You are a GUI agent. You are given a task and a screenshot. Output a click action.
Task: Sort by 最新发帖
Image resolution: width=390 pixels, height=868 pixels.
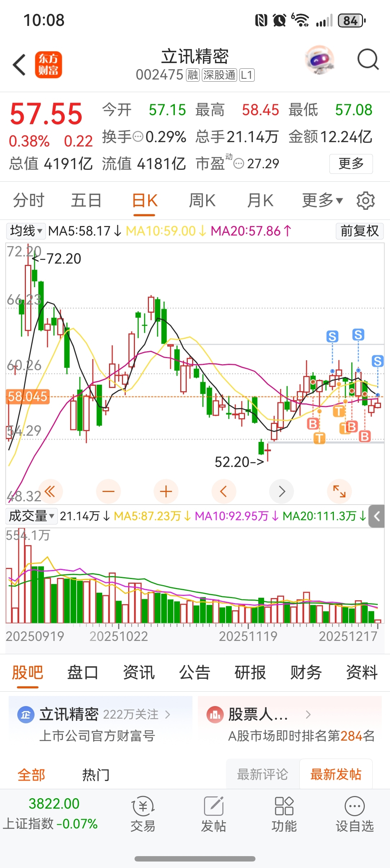click(x=336, y=774)
